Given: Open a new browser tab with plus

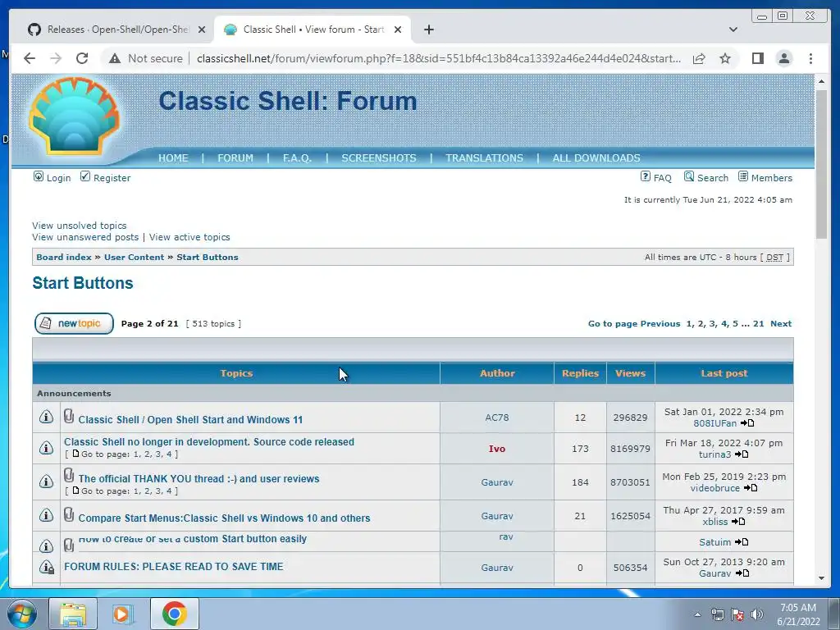Looking at the screenshot, I should [428, 30].
